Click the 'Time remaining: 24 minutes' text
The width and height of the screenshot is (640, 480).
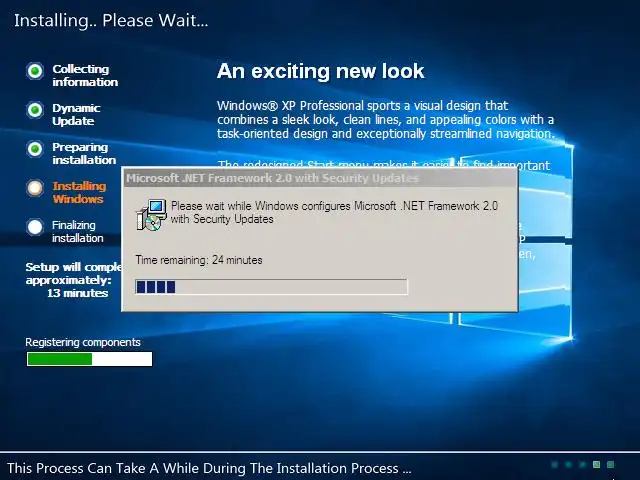199,260
